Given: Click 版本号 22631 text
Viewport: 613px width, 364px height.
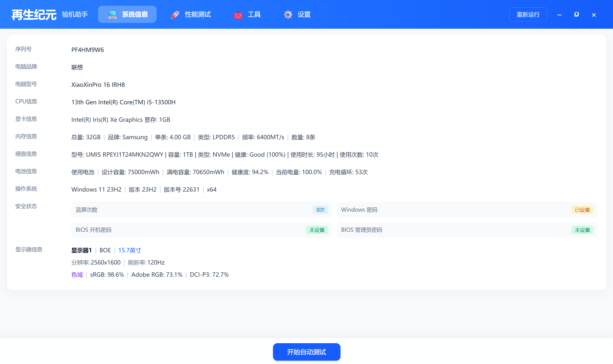Looking at the screenshot, I should 182,189.
